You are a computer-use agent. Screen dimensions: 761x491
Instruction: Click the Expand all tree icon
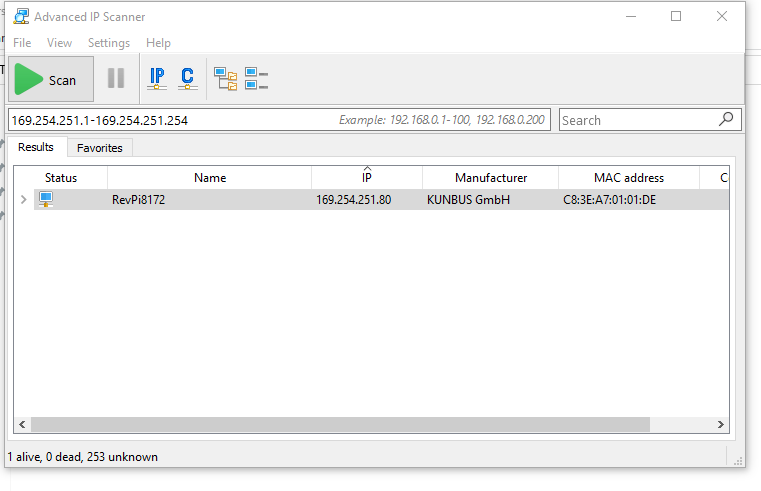[226, 79]
